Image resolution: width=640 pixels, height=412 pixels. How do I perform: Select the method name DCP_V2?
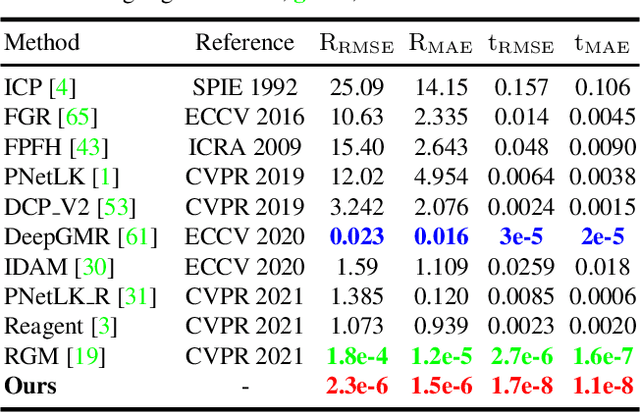[47, 207]
